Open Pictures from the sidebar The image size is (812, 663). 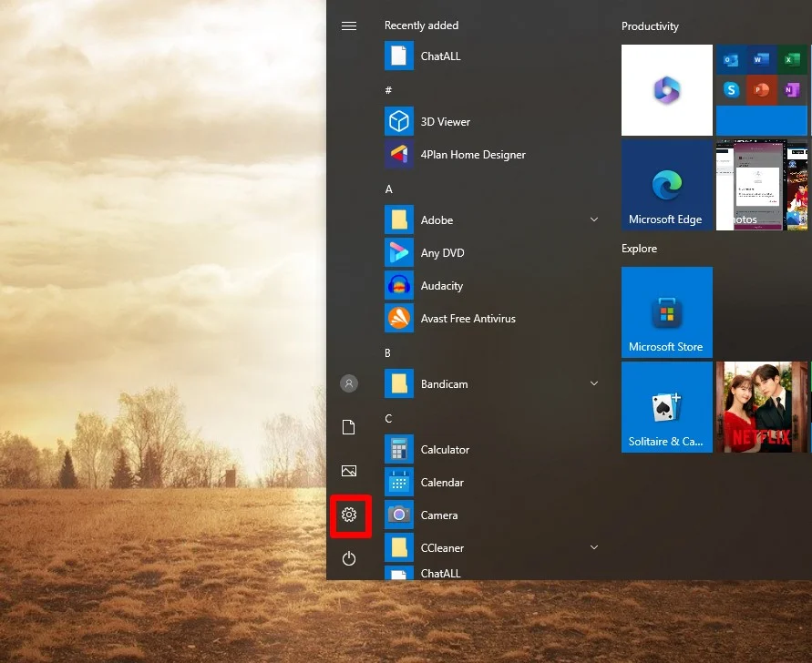pyautogui.click(x=349, y=471)
